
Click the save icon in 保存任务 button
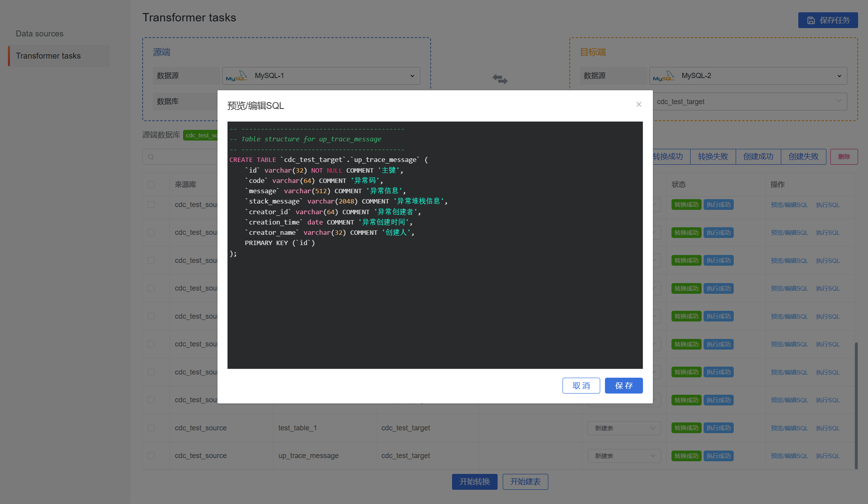(811, 20)
